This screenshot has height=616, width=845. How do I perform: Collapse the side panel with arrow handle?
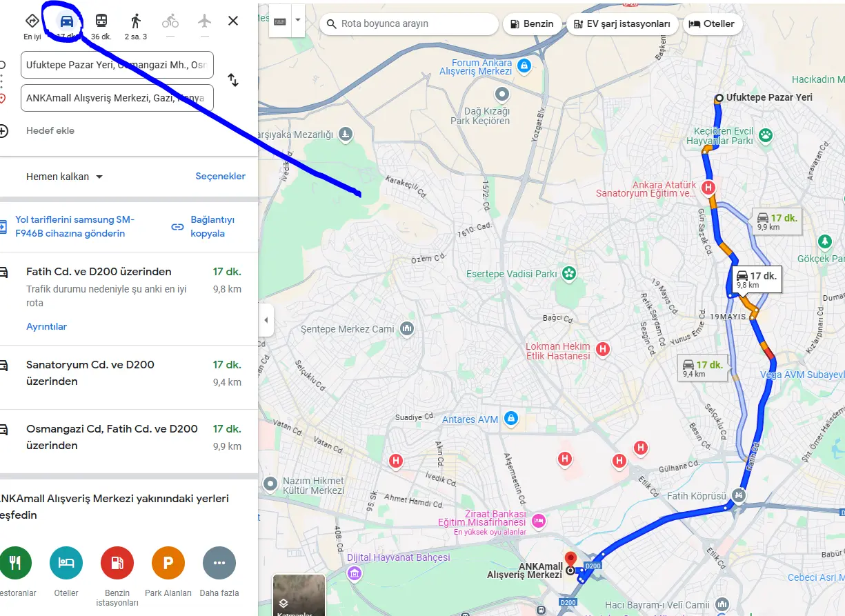[x=266, y=320]
